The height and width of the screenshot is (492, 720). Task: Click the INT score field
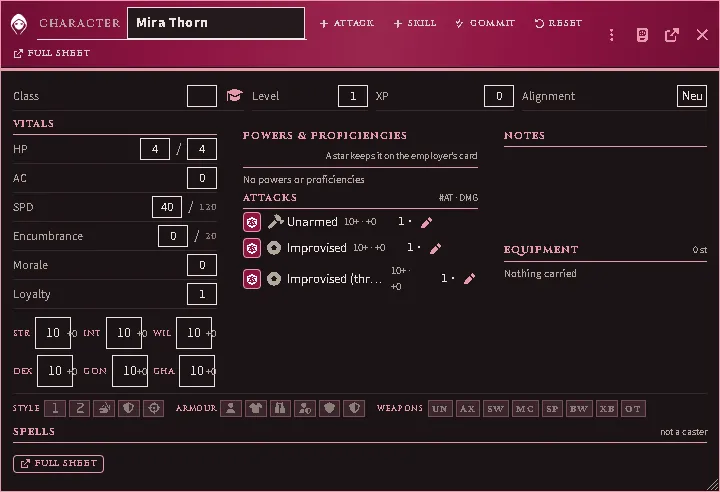[x=124, y=333]
